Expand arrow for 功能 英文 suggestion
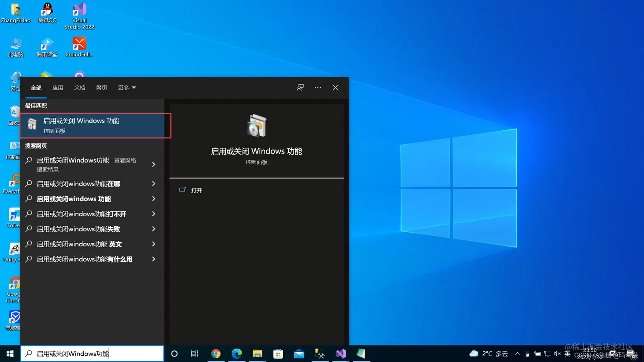Image resolution: width=644 pixels, height=362 pixels. click(154, 244)
